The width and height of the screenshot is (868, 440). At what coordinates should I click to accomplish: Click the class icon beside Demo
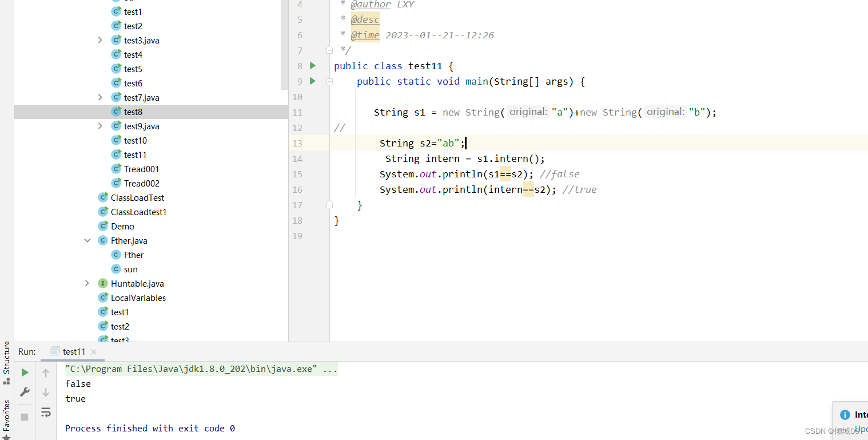point(103,226)
